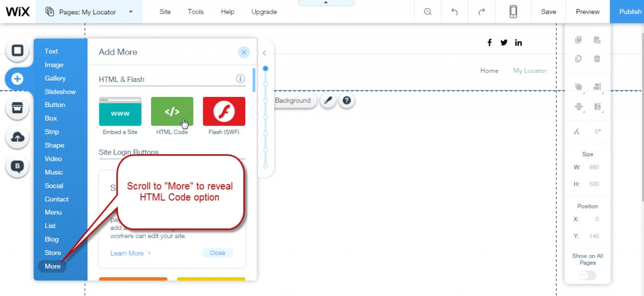Screen dimensions: 644x296
Task: Select More in the Add list
Action: tap(53, 266)
